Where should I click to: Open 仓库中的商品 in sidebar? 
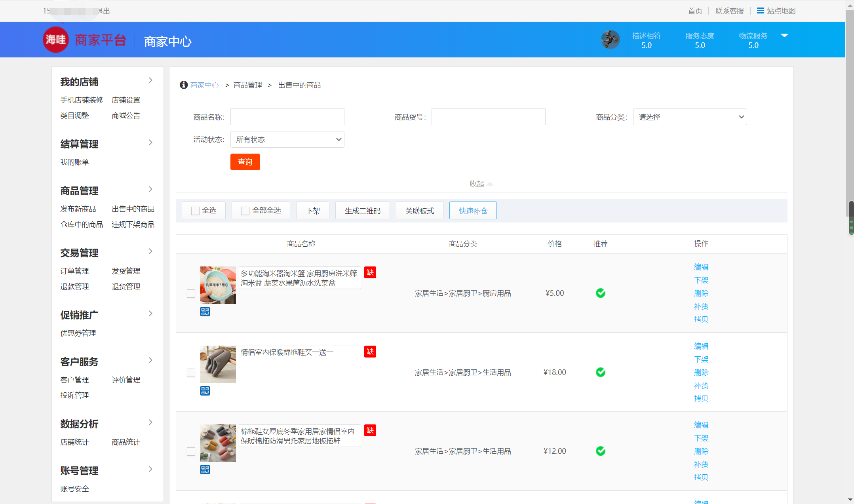tap(82, 224)
